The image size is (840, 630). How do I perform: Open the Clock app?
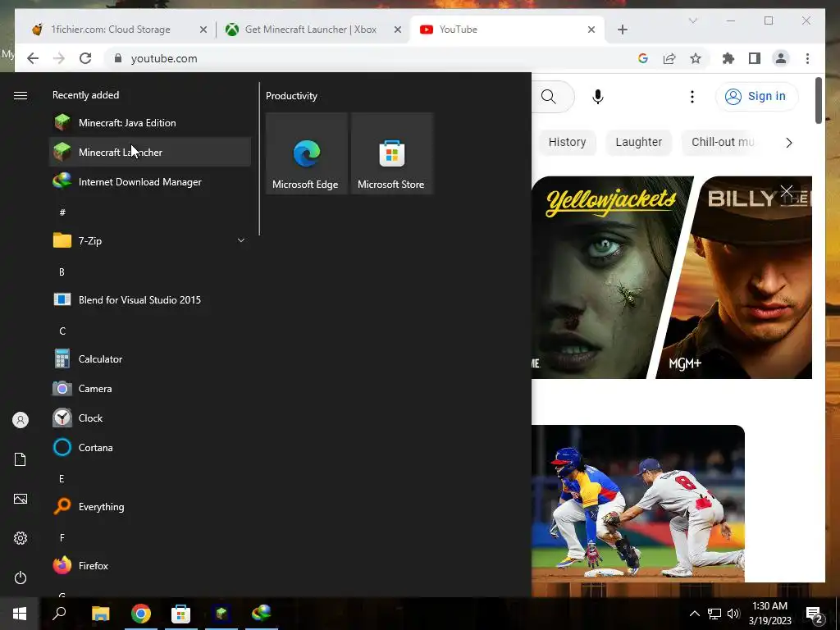coord(150,418)
